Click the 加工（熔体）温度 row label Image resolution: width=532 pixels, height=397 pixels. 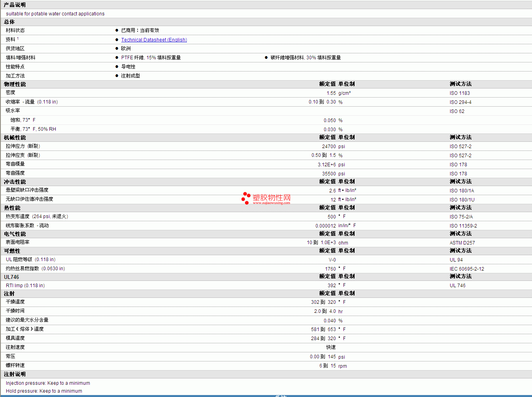point(25,329)
